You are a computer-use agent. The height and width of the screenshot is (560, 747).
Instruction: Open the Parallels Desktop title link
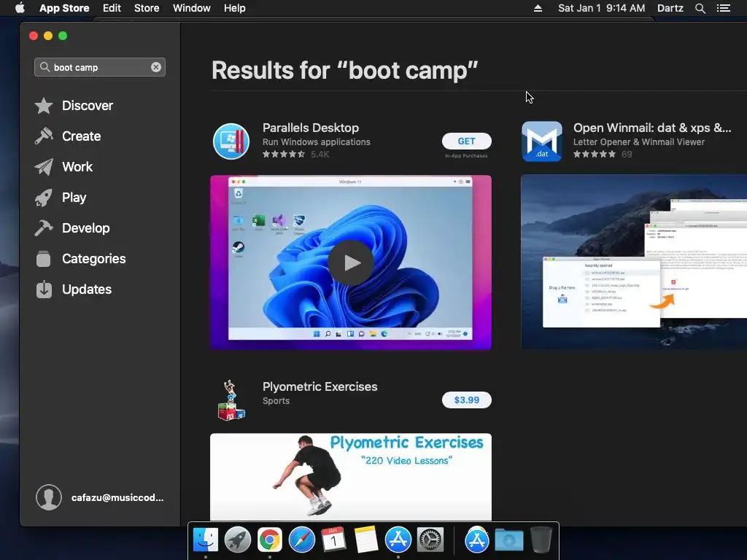(x=311, y=128)
